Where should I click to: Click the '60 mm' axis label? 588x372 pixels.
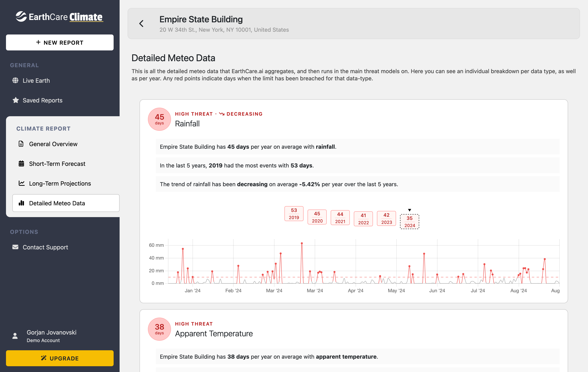pos(156,245)
